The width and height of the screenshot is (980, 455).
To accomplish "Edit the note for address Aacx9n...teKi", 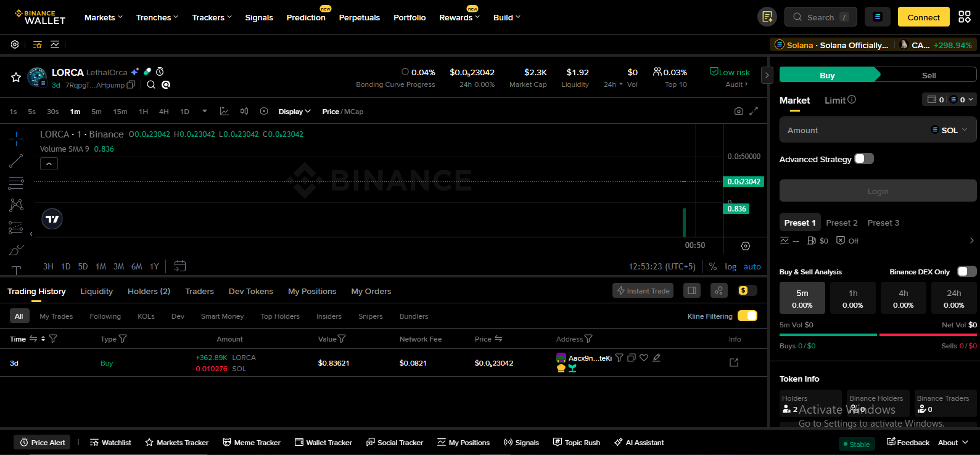I will (656, 358).
